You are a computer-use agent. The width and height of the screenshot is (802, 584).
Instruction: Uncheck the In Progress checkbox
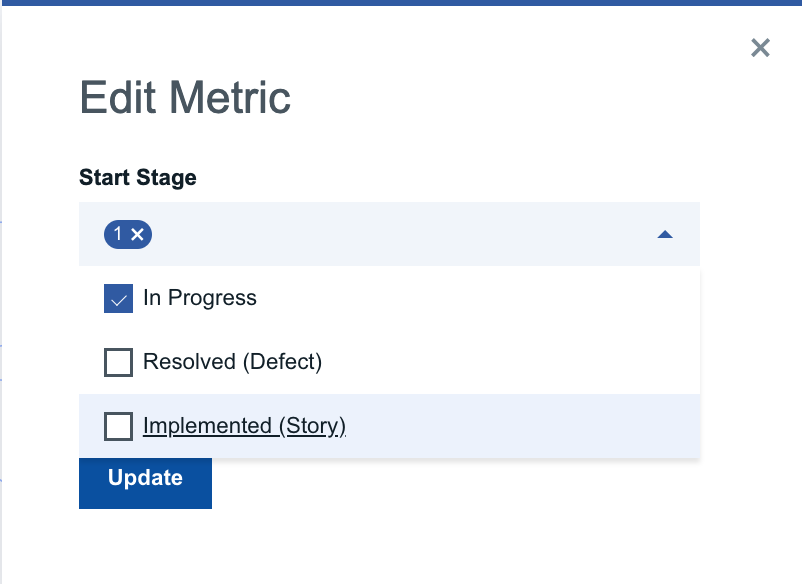pos(118,298)
